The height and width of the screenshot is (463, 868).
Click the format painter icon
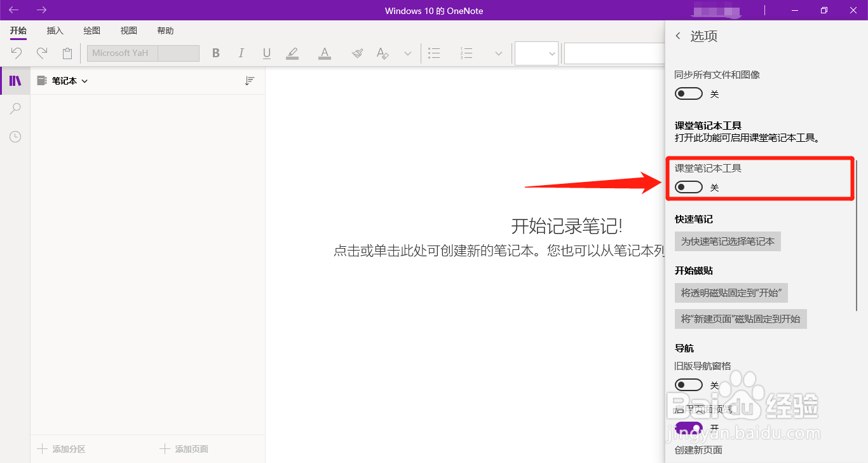point(357,53)
